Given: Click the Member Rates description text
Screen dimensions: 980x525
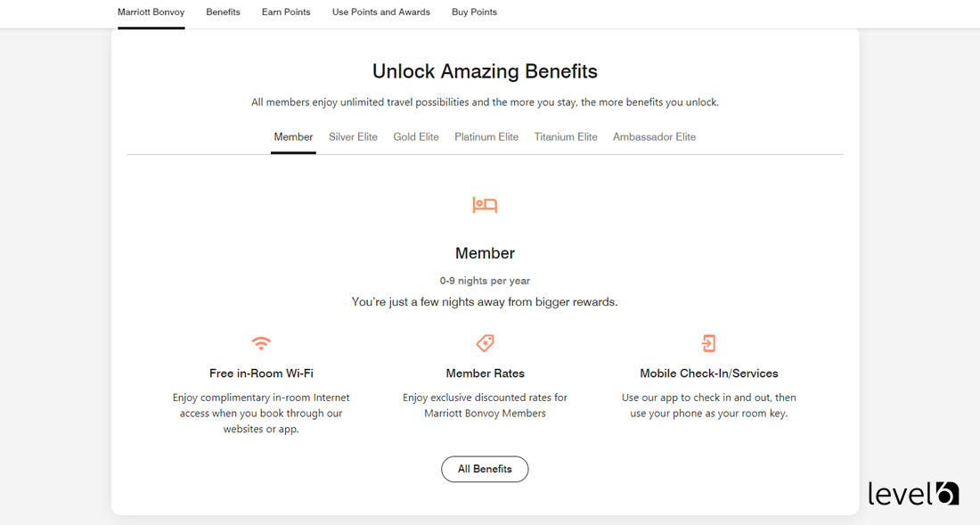Looking at the screenshot, I should coord(485,405).
